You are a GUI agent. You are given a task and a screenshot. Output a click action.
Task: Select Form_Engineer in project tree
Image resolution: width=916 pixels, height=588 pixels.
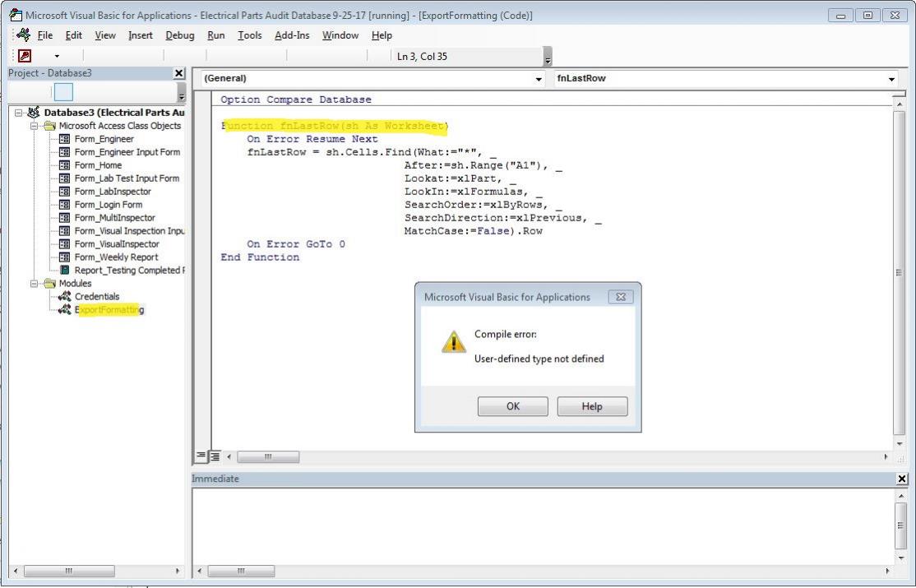coord(104,138)
